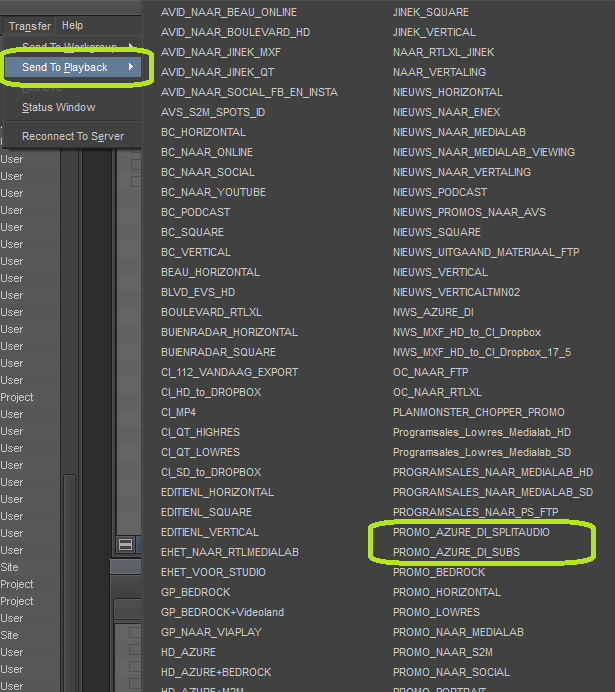Select Reconnect To Server

click(73, 136)
